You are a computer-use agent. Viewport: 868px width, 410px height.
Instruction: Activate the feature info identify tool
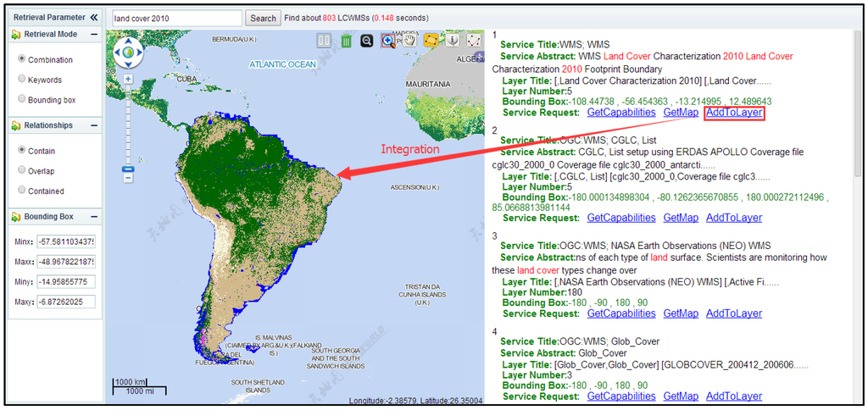point(453,41)
